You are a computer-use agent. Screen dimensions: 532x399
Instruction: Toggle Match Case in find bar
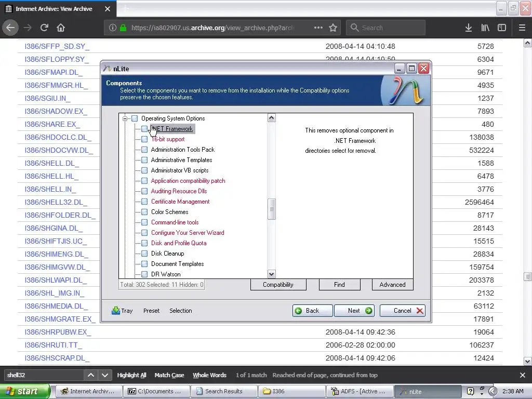[x=169, y=375]
